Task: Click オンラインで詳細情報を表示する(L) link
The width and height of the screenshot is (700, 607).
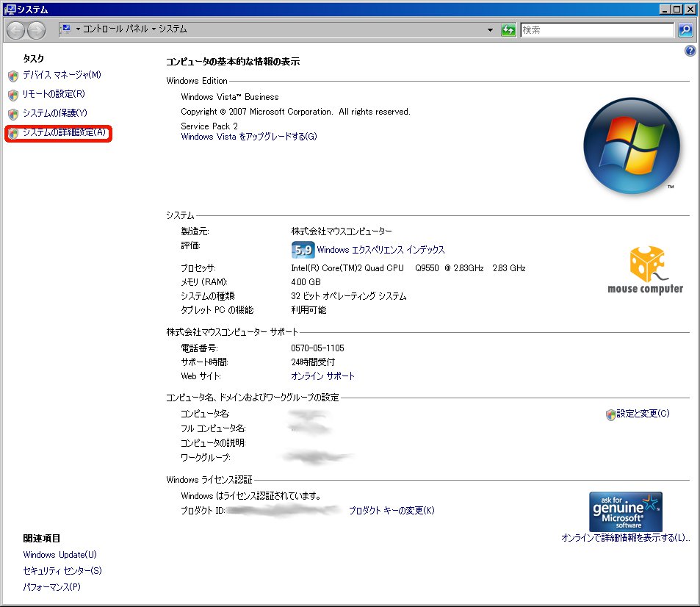Action: coord(626,538)
